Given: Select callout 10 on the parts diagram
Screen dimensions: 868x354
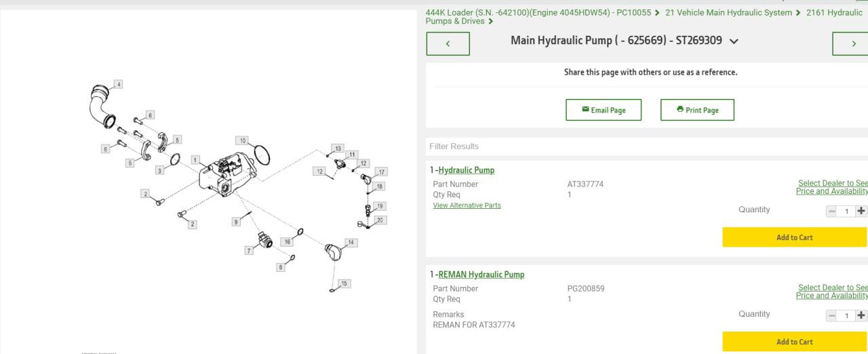Looking at the screenshot, I should pos(242,140).
